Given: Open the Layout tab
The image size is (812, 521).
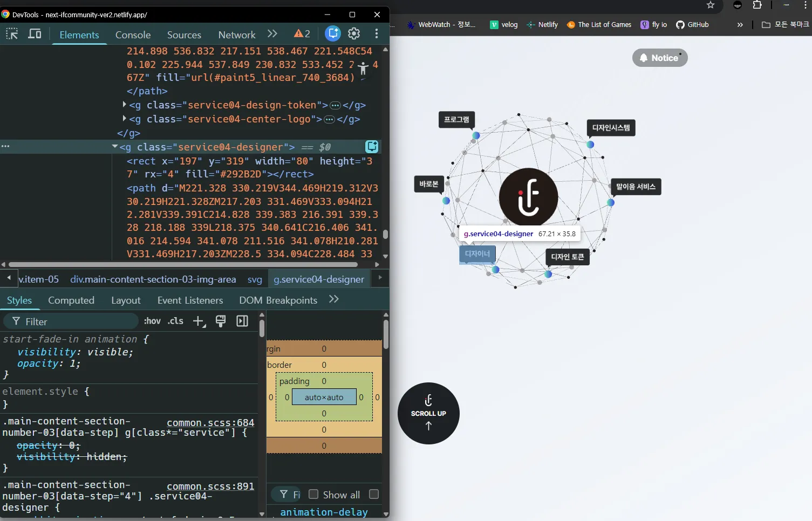Looking at the screenshot, I should pos(126,300).
